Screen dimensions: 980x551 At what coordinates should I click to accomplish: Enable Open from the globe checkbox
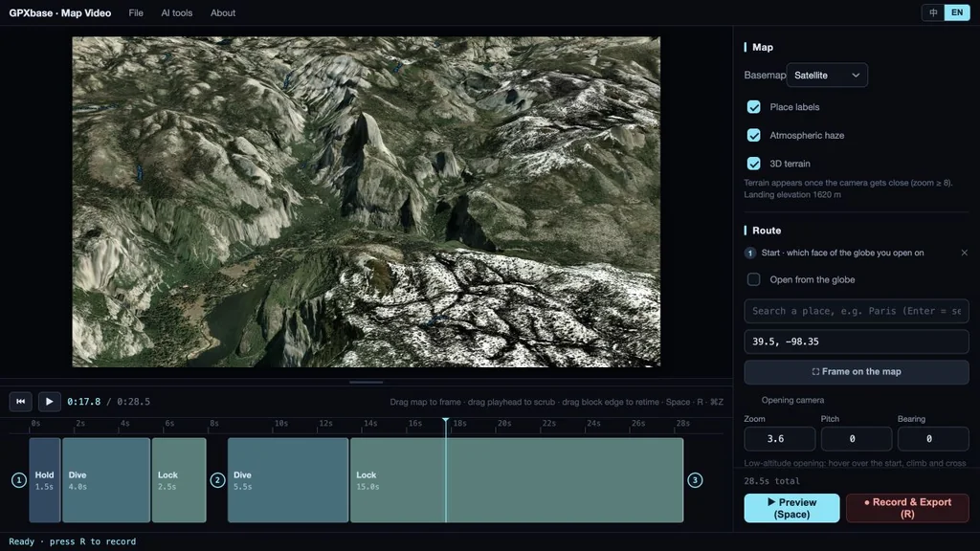pyautogui.click(x=754, y=279)
